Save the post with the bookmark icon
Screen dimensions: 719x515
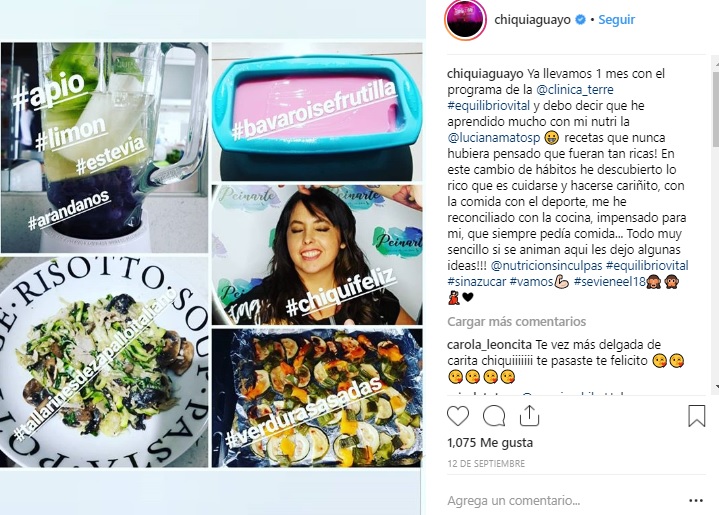pyautogui.click(x=697, y=415)
